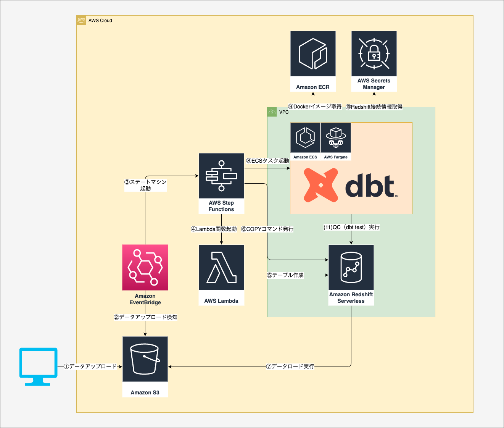Select the 'Amazon S3' caption
This screenshot has width=504, height=428.
(x=145, y=392)
